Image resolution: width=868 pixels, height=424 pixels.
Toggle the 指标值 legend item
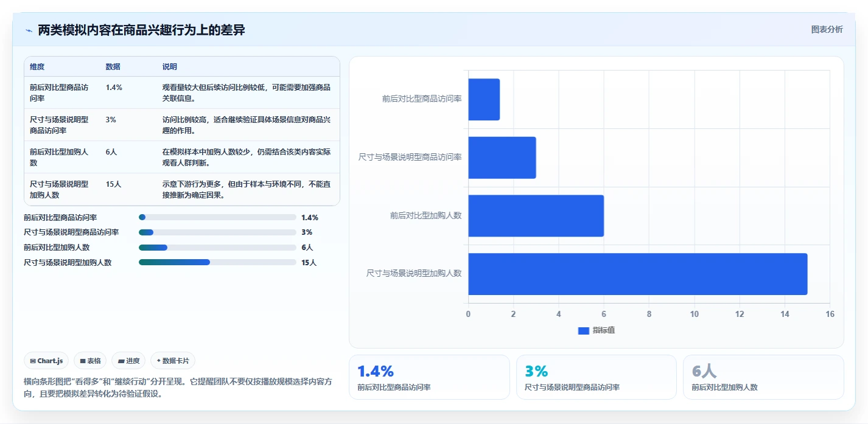click(597, 330)
